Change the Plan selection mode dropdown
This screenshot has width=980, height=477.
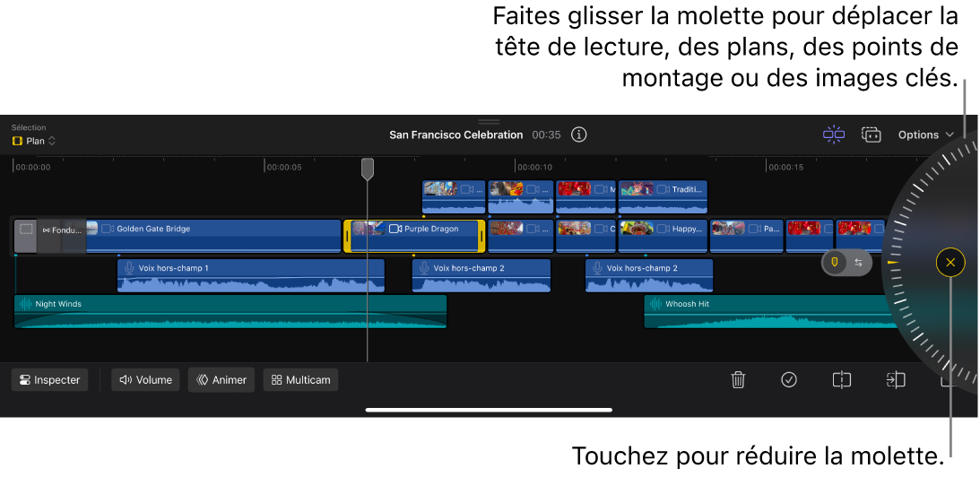pos(34,142)
